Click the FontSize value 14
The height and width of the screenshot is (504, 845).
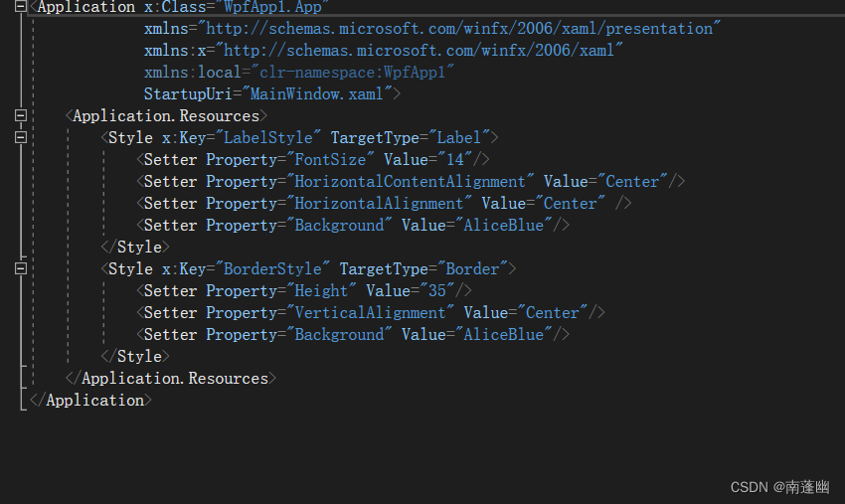(458, 159)
